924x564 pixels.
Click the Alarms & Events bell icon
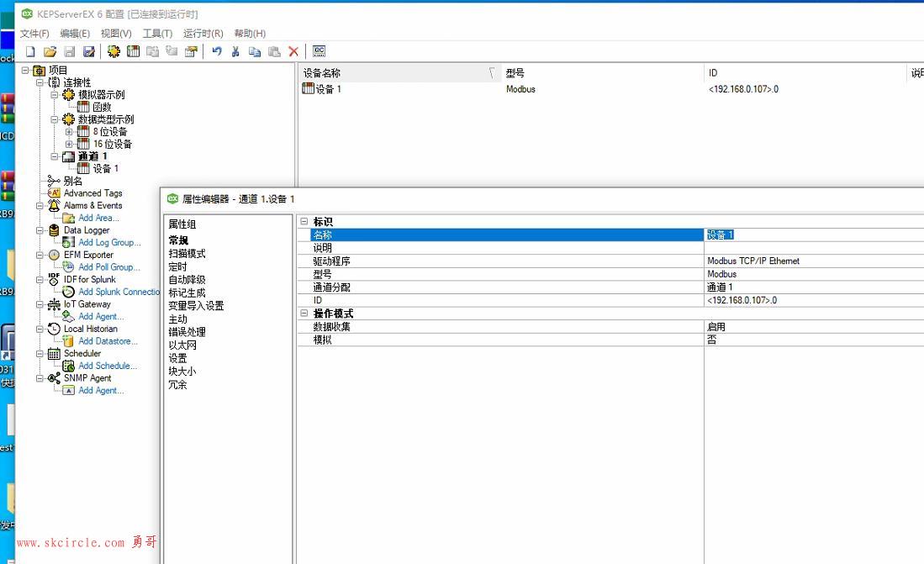[54, 205]
